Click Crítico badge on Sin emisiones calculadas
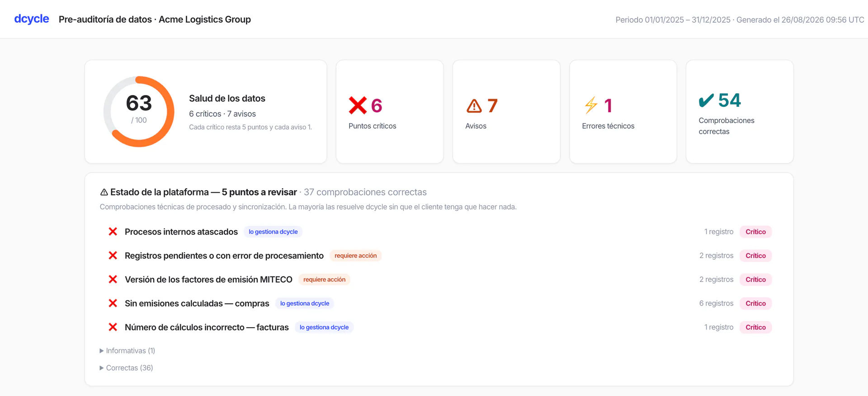868x396 pixels. click(x=755, y=303)
